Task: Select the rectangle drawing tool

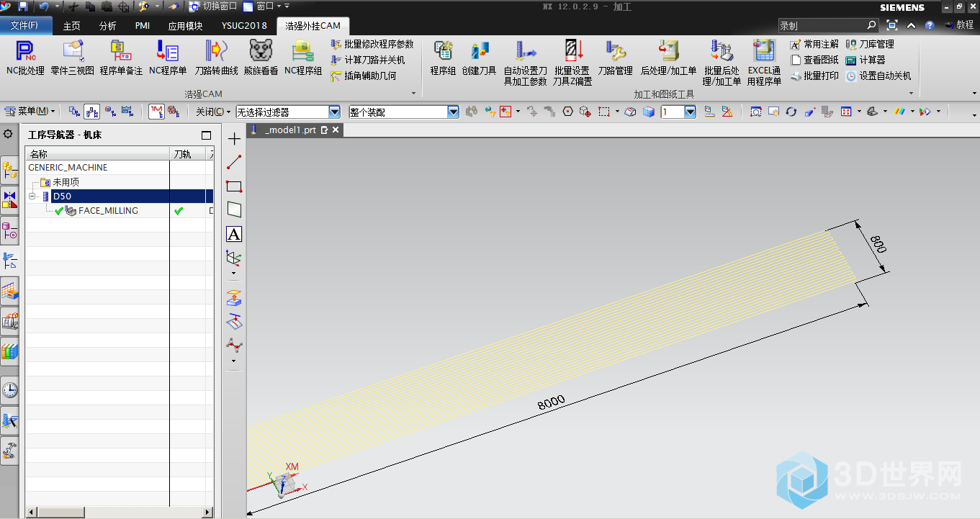Action: click(x=234, y=186)
